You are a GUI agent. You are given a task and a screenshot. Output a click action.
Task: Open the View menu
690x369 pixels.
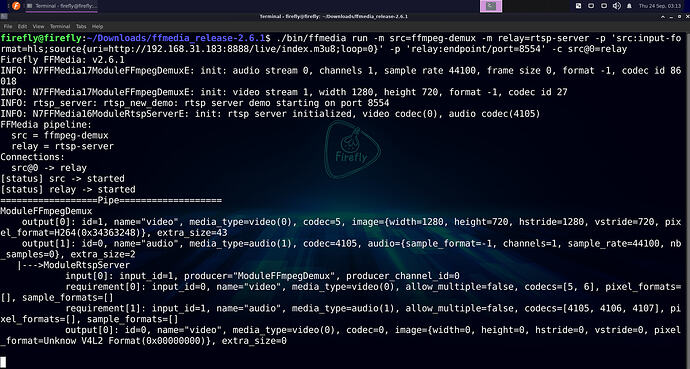pos(38,26)
